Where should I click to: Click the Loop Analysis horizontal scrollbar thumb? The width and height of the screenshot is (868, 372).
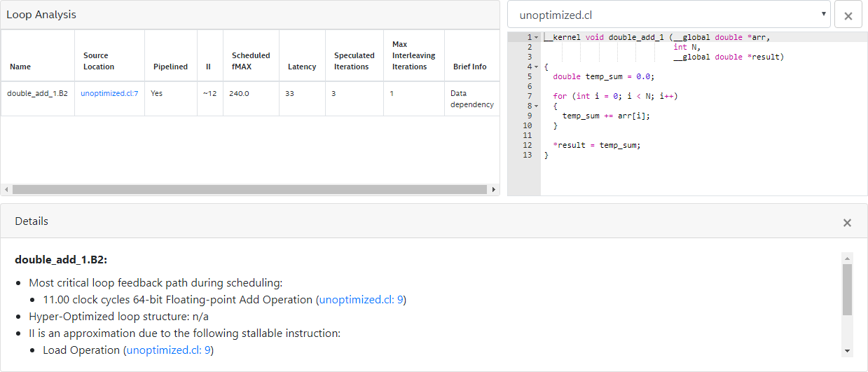(249, 189)
